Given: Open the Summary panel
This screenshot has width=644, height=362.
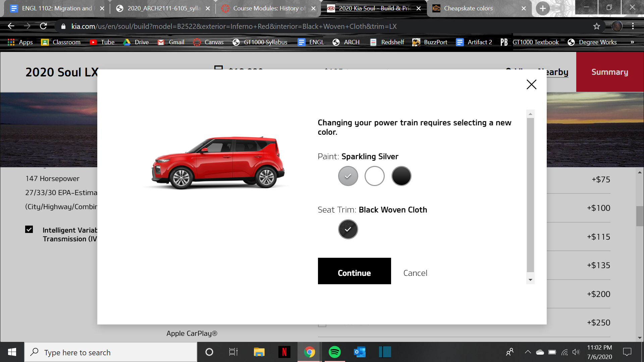Looking at the screenshot, I should point(610,72).
